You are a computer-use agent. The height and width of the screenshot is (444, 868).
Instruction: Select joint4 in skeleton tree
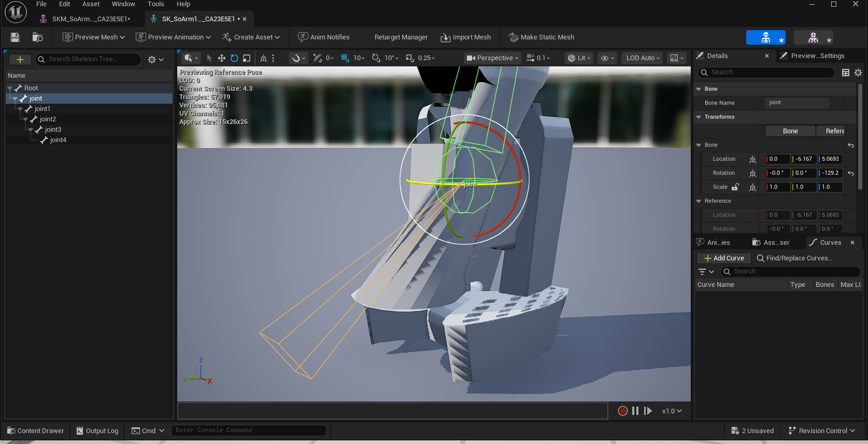[58, 140]
